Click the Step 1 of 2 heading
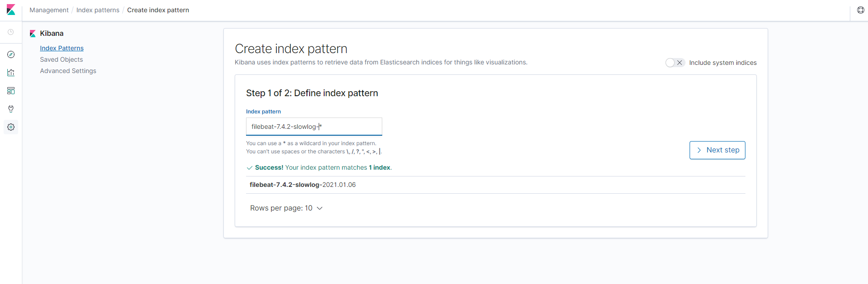This screenshot has height=284, width=868. point(312,93)
